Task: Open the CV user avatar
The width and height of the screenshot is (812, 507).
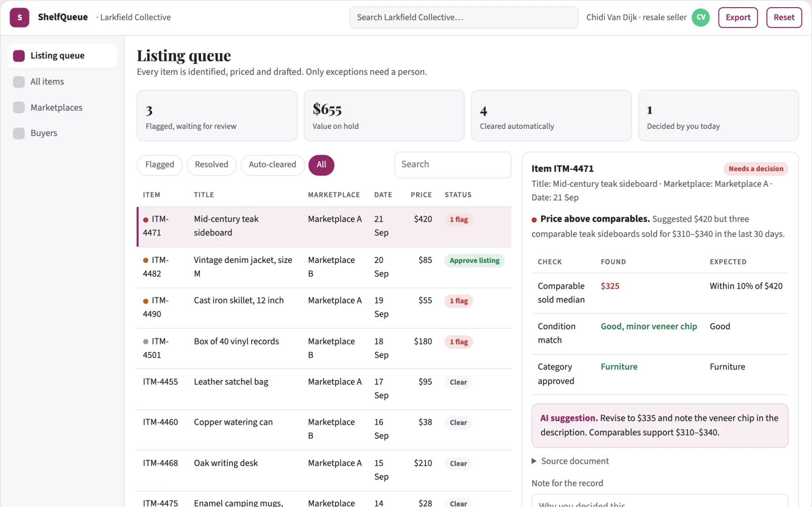Action: 701,17
